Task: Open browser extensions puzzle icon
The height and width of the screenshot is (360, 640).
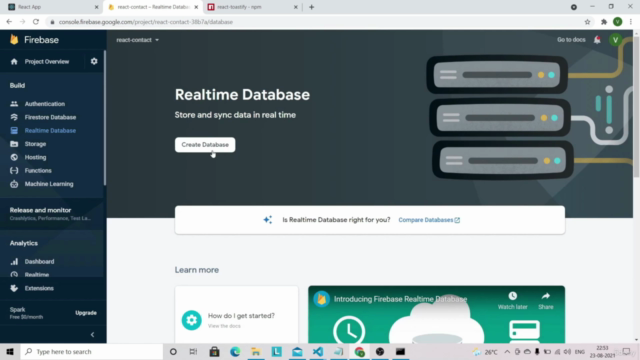Action: (x=604, y=22)
